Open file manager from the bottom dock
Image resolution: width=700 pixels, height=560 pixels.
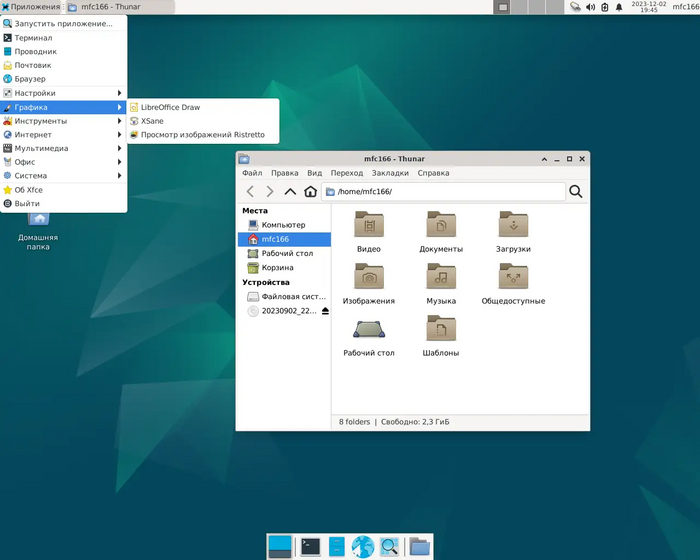point(336,547)
